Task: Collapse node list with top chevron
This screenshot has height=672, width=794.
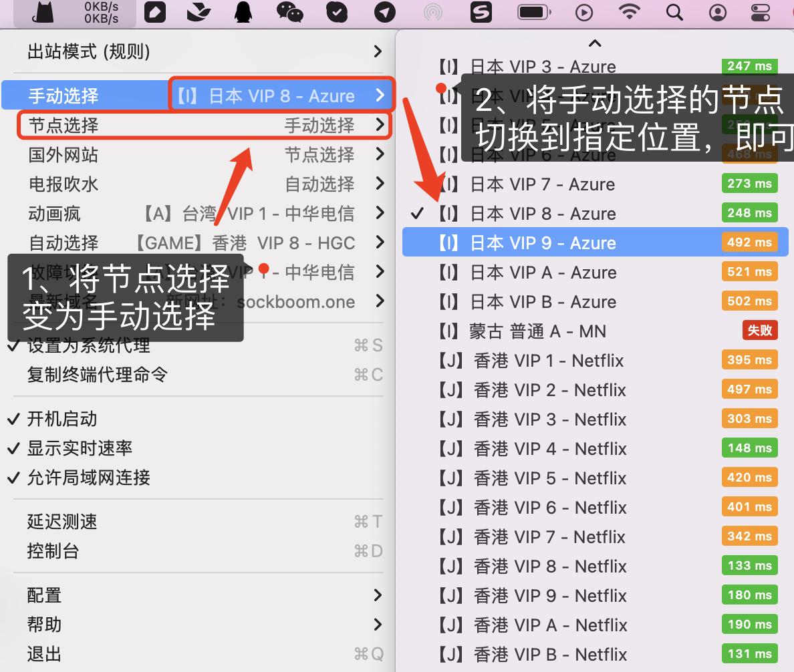Action: [594, 43]
